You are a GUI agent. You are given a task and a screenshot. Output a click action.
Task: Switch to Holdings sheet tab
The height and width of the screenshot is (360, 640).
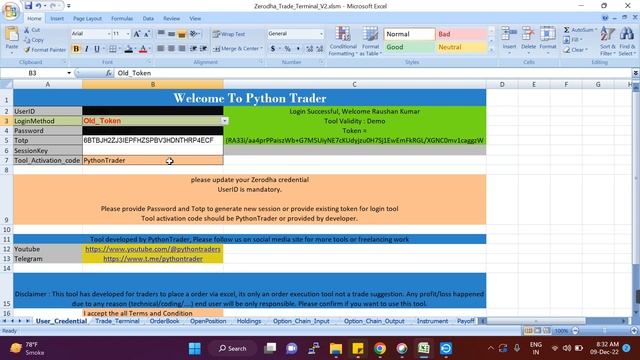pos(249,321)
